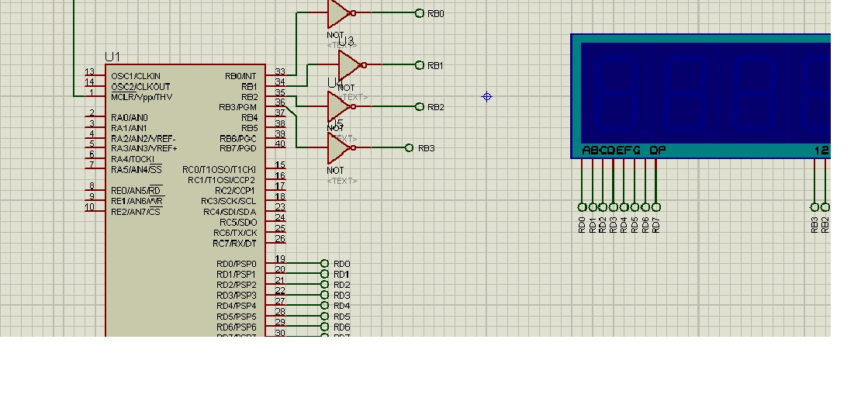This screenshot has width=868, height=419.
Task: Click the RB7/PGD pin label
Action: (239, 148)
